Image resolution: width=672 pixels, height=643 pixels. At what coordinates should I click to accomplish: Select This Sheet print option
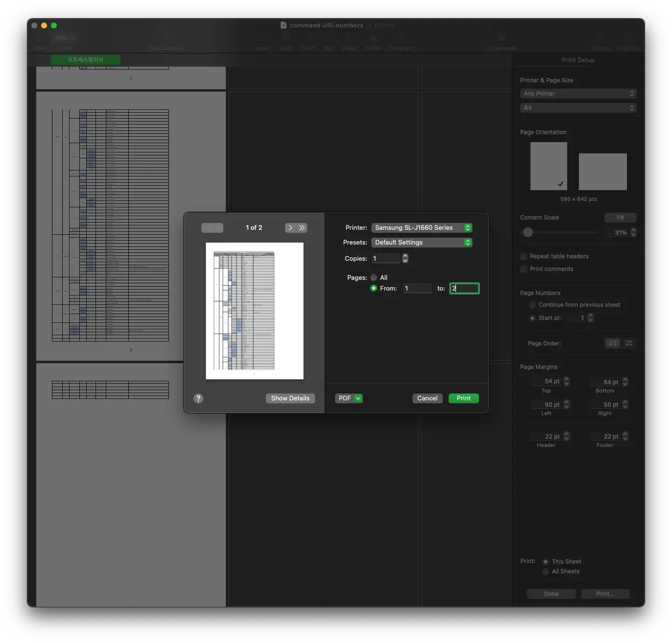(546, 562)
